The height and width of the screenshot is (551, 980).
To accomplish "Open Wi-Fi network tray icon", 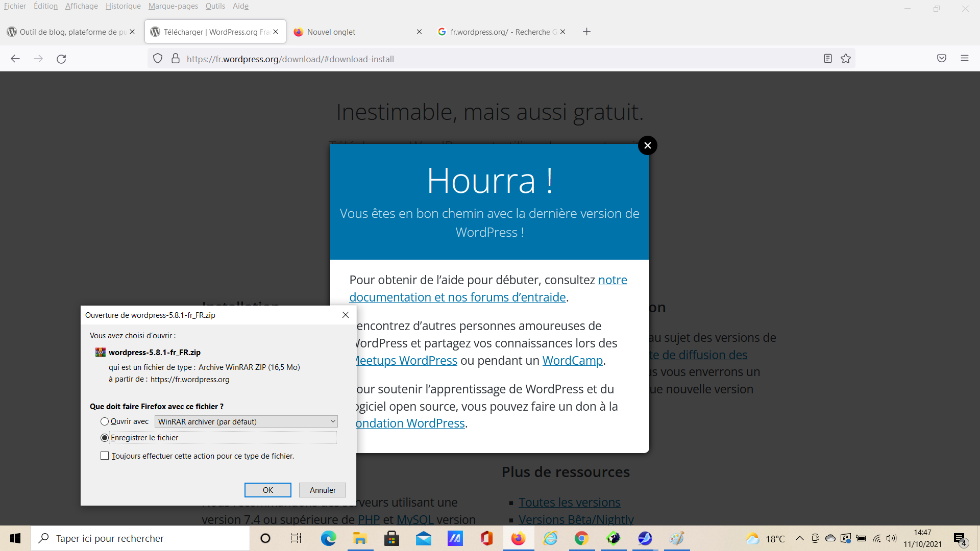I will click(876, 538).
